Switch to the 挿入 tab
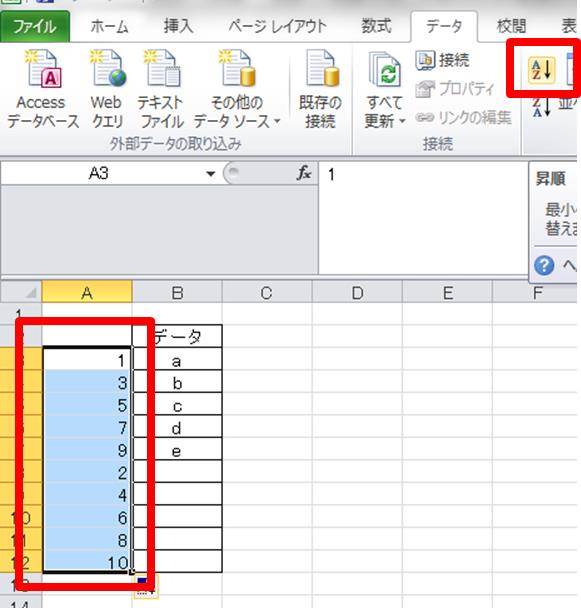581x608 pixels. (178, 26)
